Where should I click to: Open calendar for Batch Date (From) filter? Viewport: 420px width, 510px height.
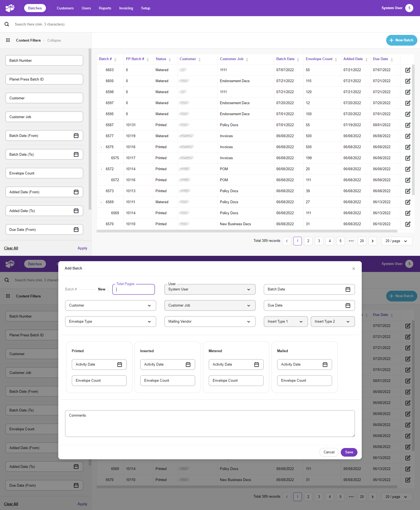(76, 136)
